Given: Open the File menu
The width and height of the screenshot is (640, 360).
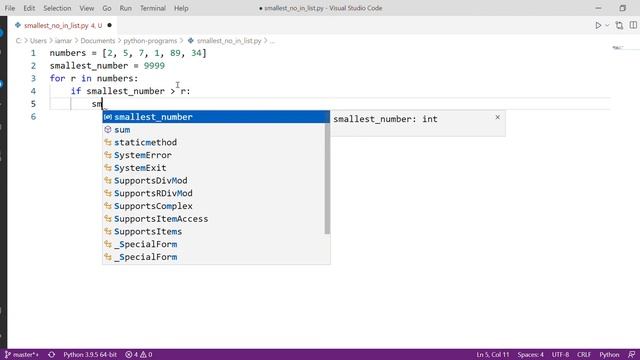Looking at the screenshot, I should [10, 8].
